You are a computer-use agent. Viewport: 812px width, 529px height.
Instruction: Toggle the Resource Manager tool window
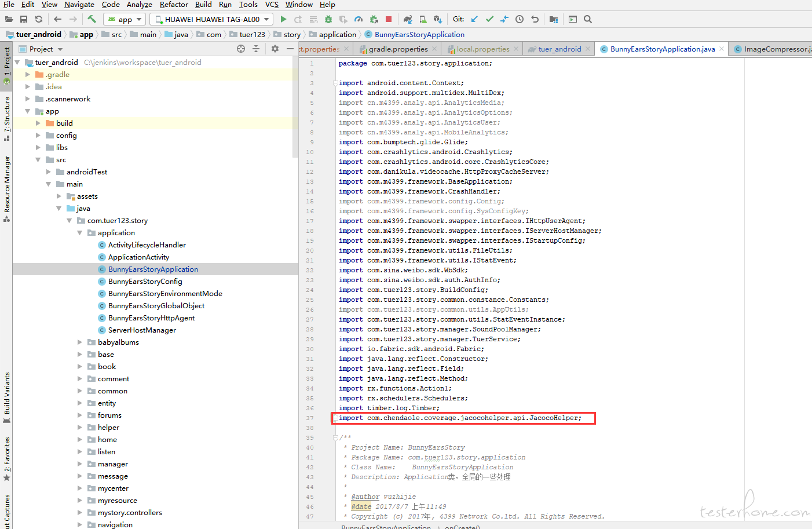pyautogui.click(x=7, y=188)
